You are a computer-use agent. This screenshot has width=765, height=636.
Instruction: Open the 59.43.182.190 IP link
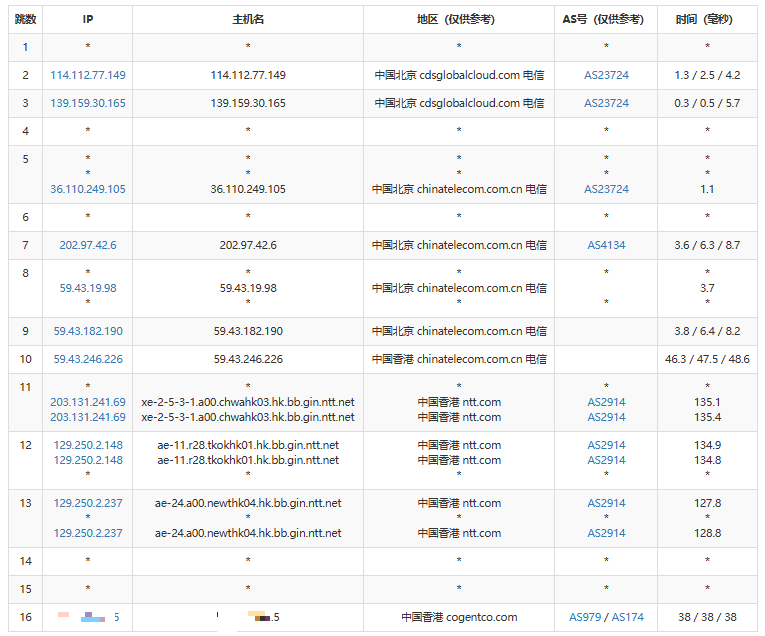[88, 331]
